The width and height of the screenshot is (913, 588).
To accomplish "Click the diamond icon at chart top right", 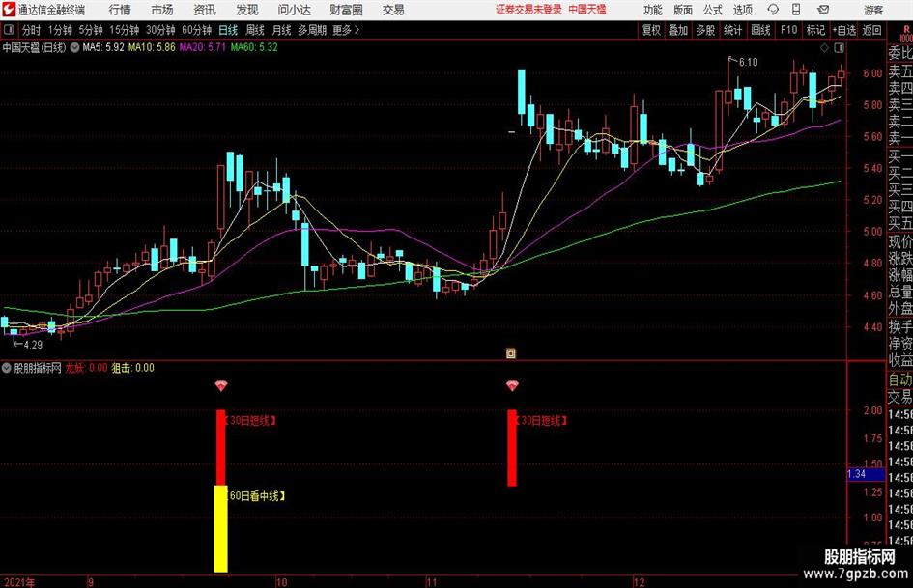I will [x=824, y=47].
